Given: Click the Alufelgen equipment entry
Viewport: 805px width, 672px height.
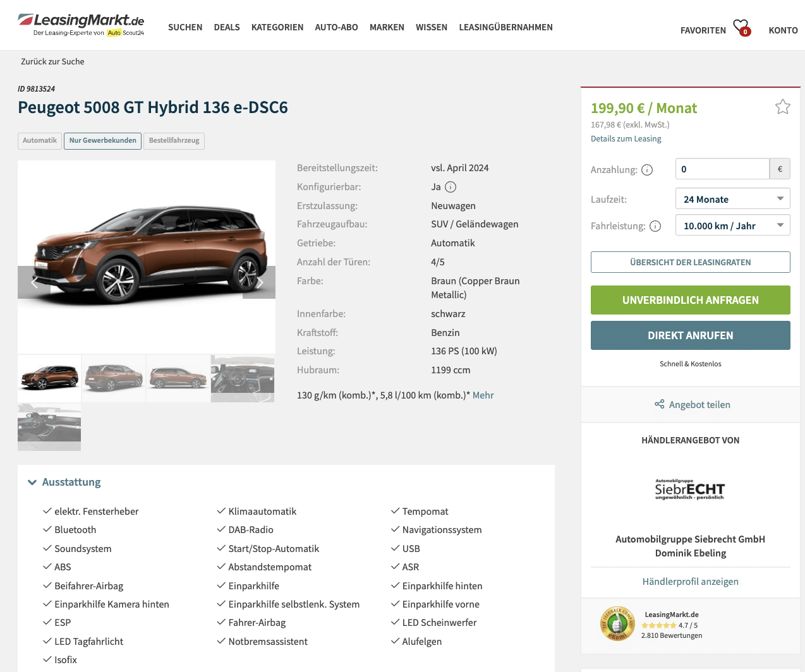Looking at the screenshot, I should coord(422,642).
